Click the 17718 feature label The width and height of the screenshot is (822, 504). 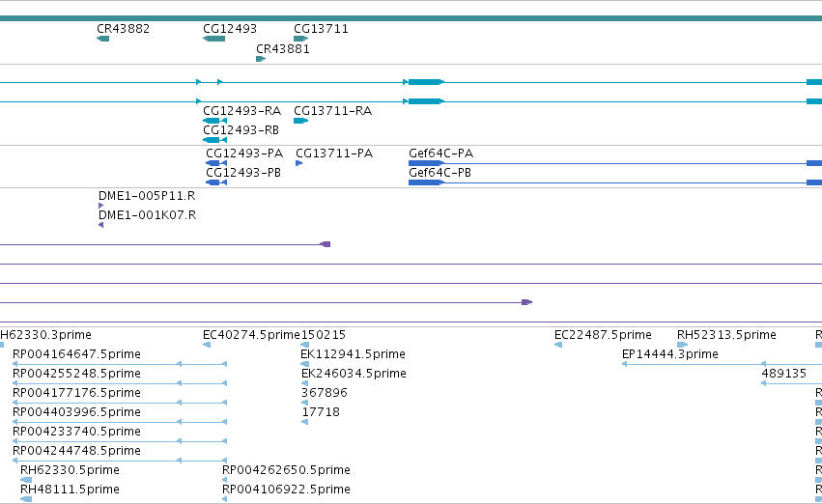click(x=321, y=411)
